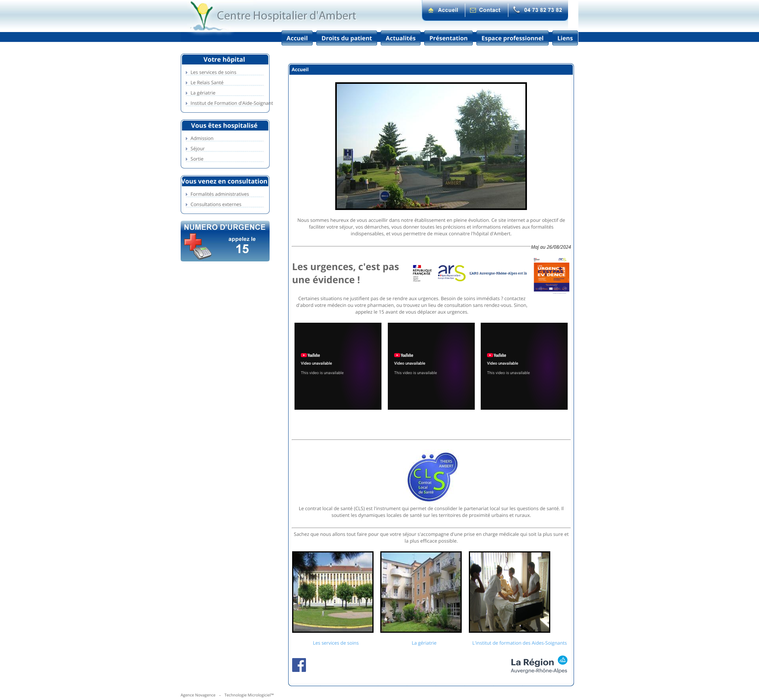759x700 pixels.
Task: Click the Contact link in header
Action: 489,10
